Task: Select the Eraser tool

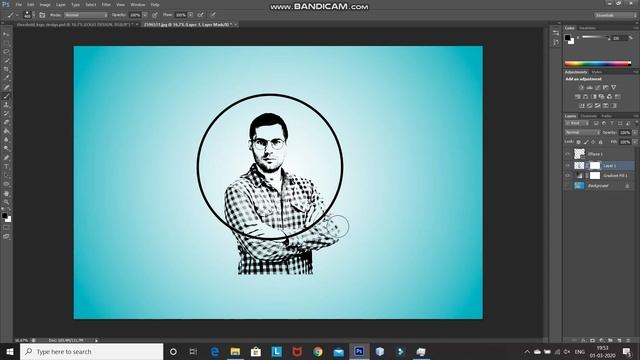Action: click(x=6, y=122)
